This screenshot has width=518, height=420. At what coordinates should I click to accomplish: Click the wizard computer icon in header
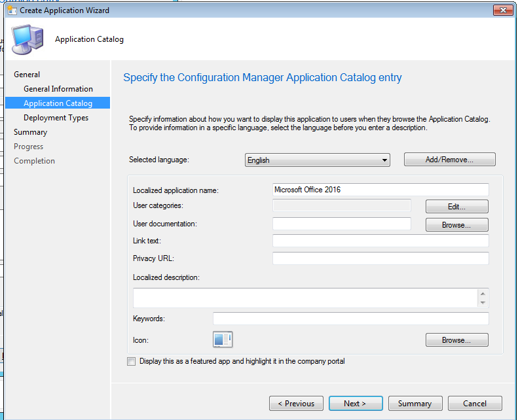pos(28,39)
